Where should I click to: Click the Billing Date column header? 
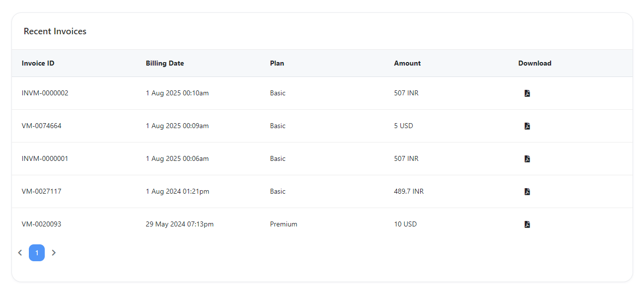point(165,64)
